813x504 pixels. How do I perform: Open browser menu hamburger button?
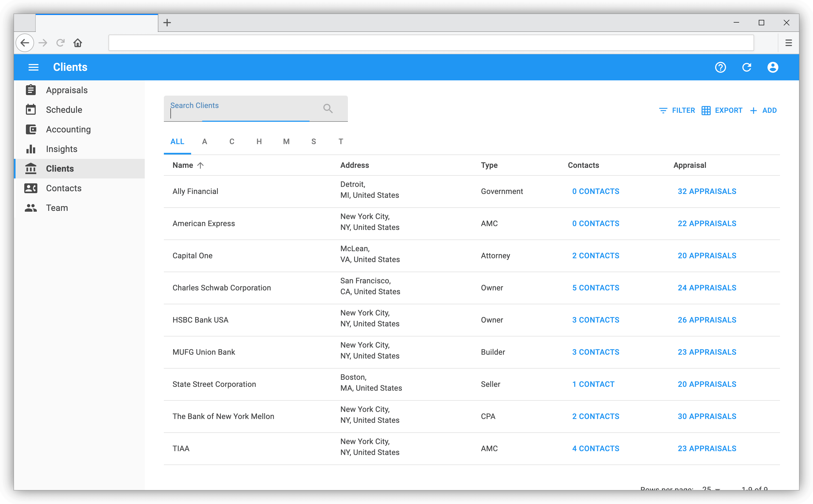(788, 43)
